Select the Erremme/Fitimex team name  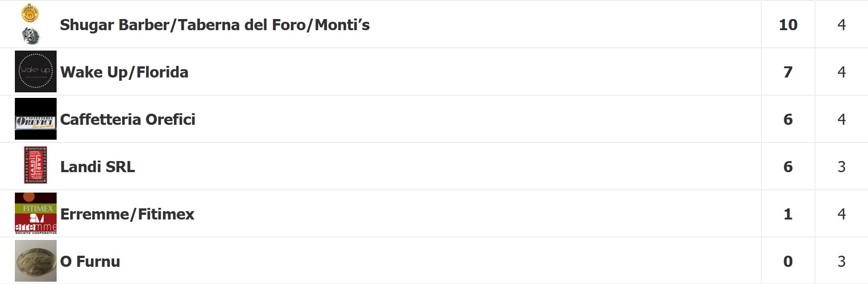(x=127, y=214)
